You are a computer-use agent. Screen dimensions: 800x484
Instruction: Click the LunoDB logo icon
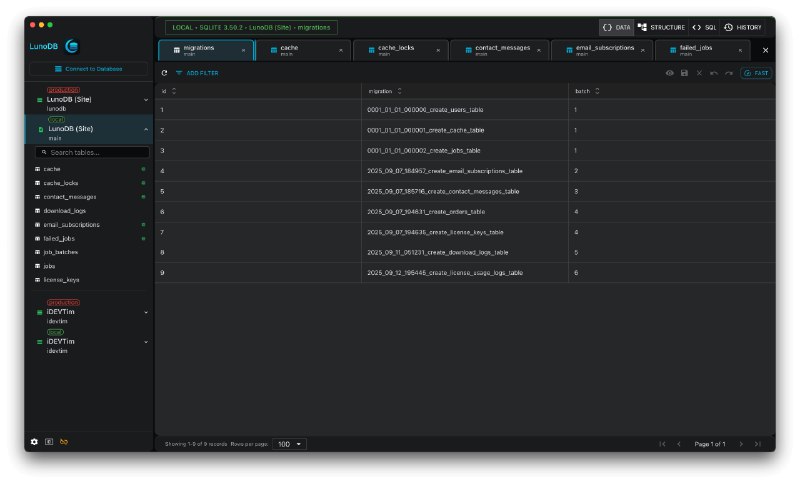72,46
